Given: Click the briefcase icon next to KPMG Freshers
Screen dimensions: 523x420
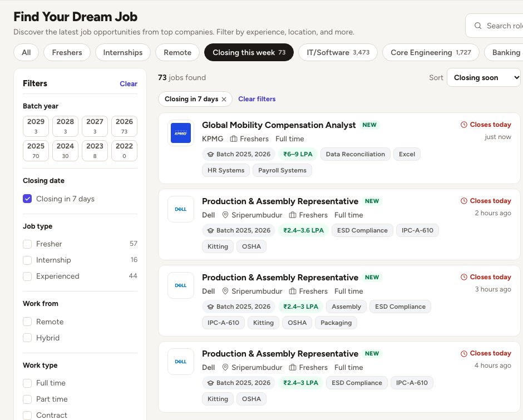Looking at the screenshot, I should 234,139.
